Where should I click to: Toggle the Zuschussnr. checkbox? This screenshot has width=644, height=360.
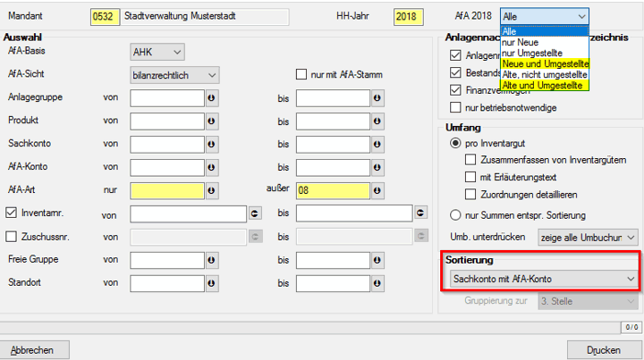coord(11,237)
